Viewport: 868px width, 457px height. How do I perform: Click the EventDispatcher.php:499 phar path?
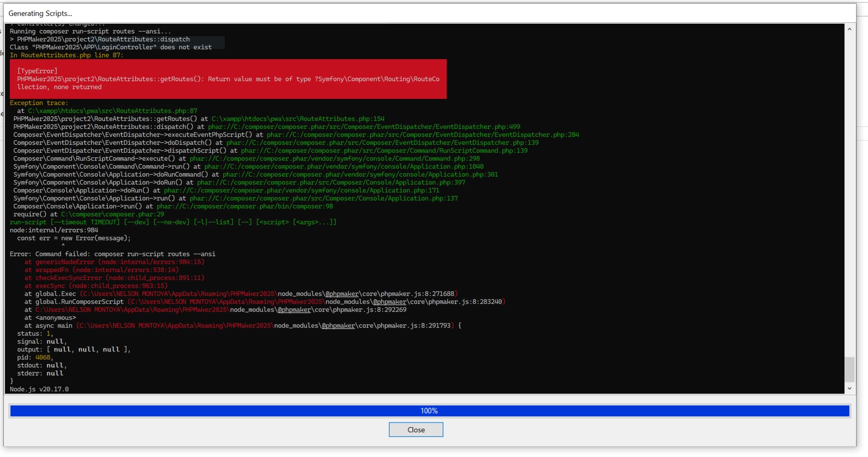364,127
